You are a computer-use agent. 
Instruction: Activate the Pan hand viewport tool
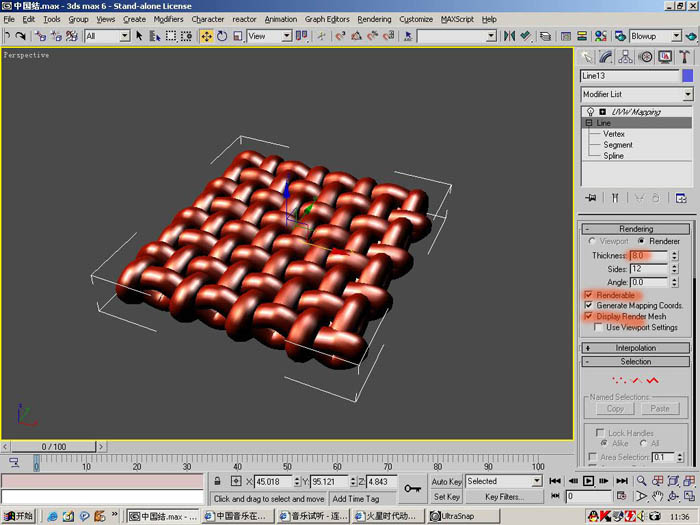click(x=657, y=496)
